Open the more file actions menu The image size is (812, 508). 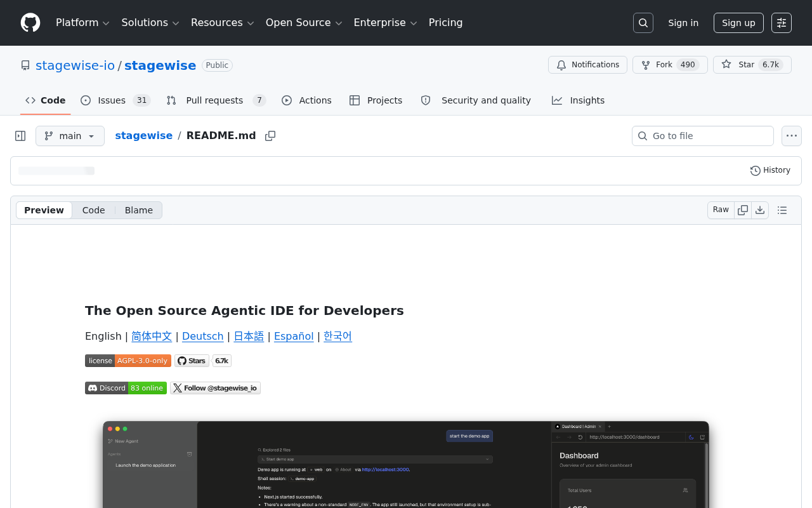pos(792,136)
